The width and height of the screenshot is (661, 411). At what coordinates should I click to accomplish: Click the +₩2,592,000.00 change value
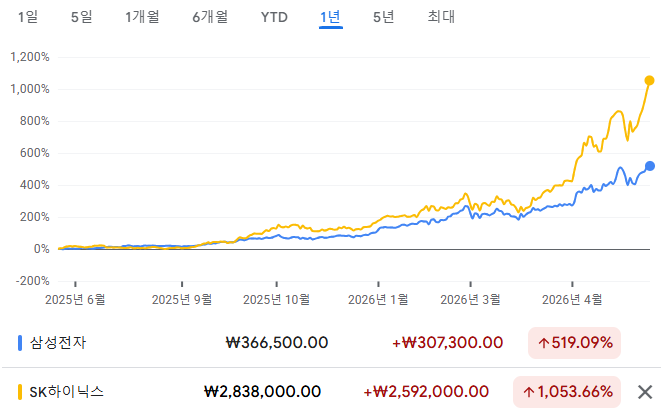coord(426,392)
